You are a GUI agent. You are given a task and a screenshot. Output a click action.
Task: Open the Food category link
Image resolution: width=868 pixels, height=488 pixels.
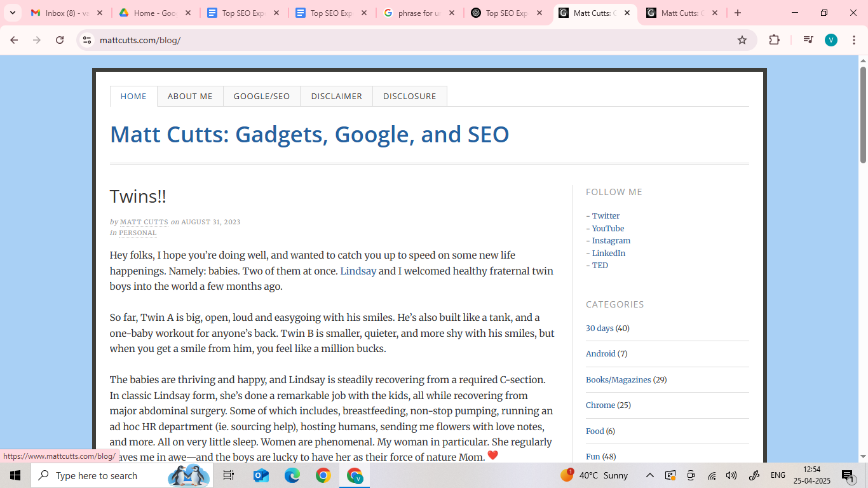(x=595, y=431)
